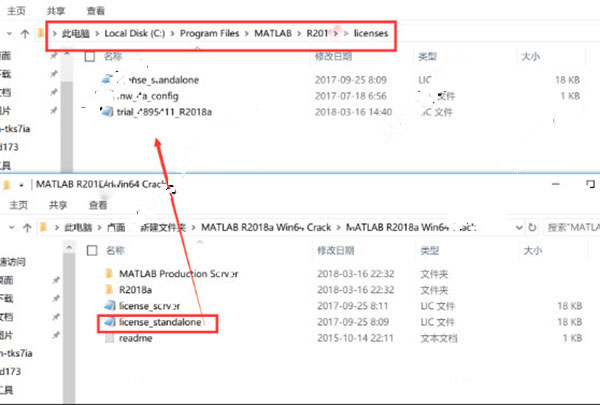The height and width of the screenshot is (405, 600).
Task: Select license_standalone file name in Crack window
Action: (x=160, y=322)
